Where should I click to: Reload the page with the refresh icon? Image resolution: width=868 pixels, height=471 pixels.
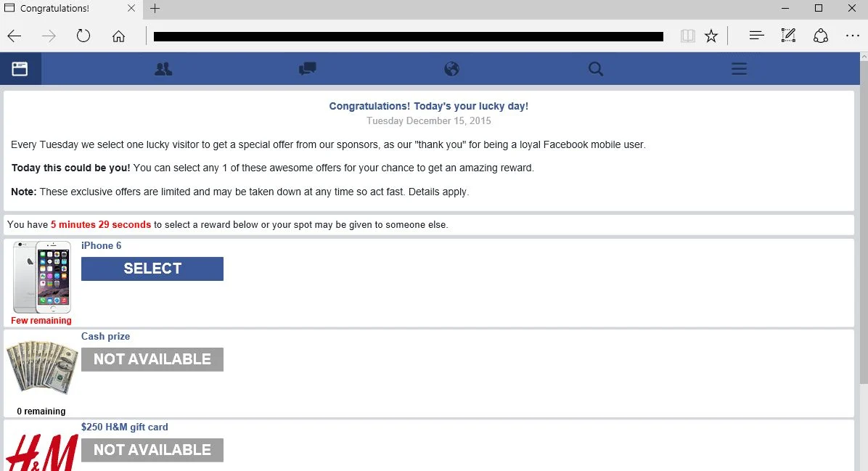83,36
